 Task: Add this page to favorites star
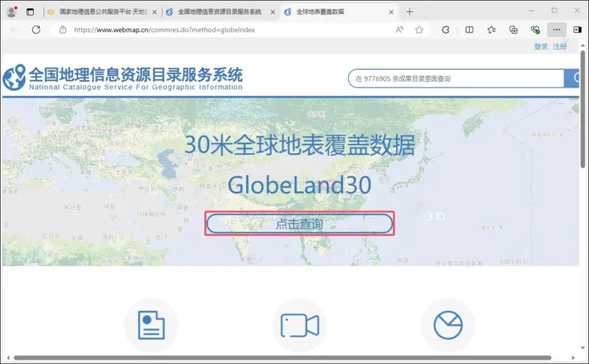click(x=419, y=29)
